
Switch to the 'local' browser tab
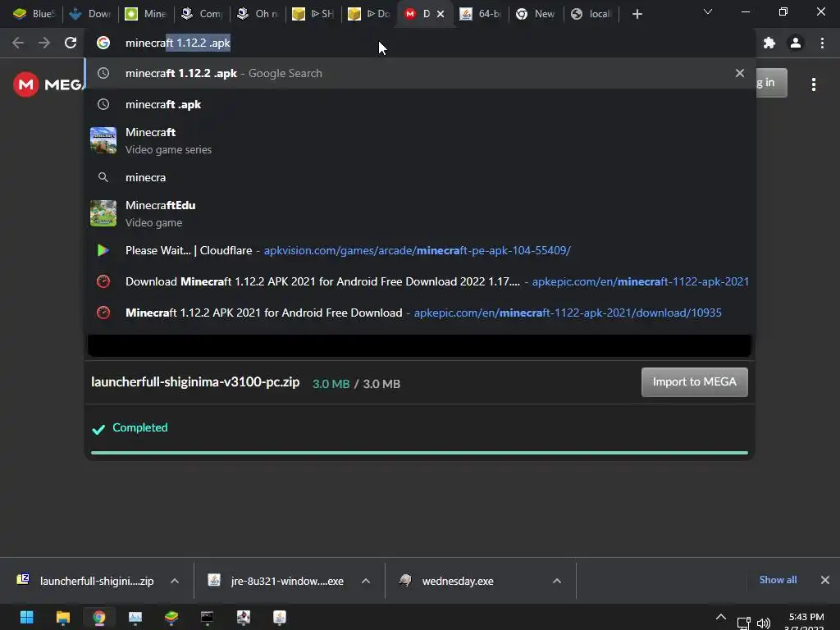pyautogui.click(x=592, y=14)
